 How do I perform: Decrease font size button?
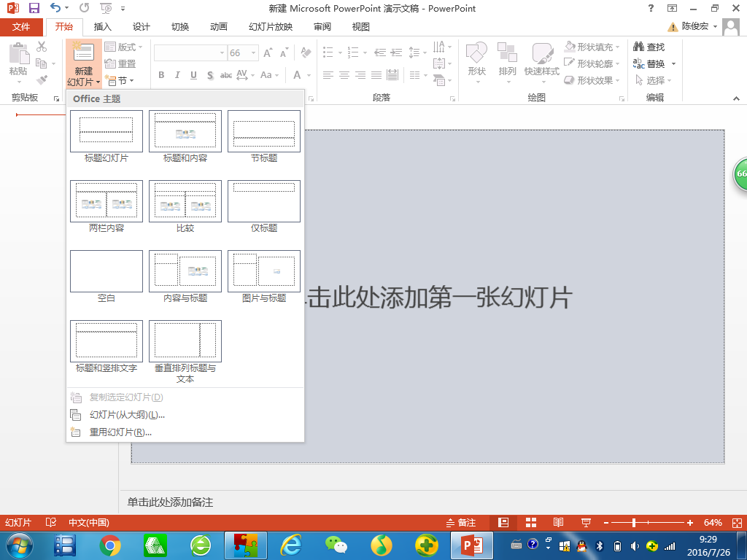(x=285, y=52)
